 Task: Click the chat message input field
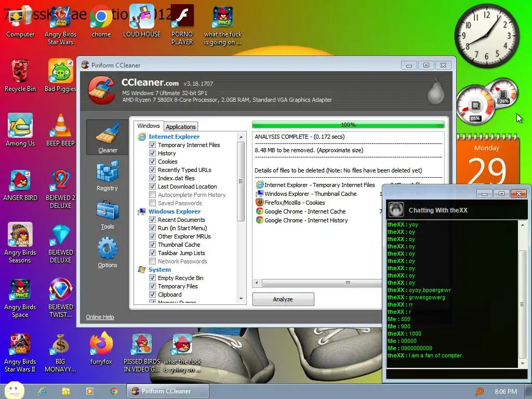[457, 374]
